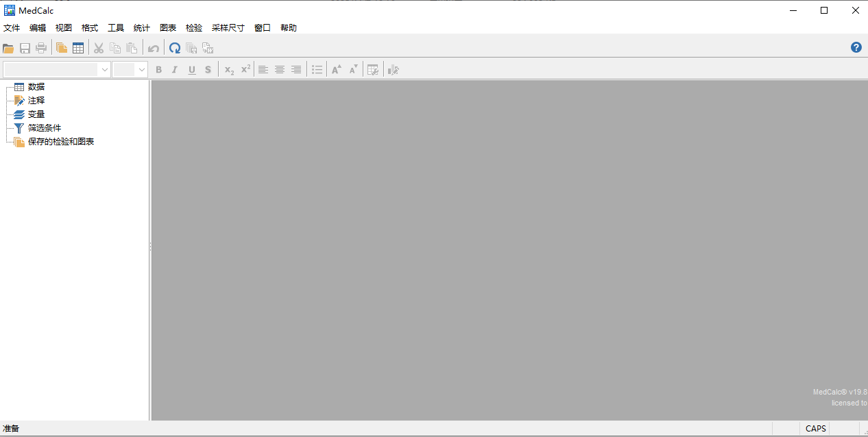Click the Open file folder icon
The height and width of the screenshot is (437, 868).
[8, 48]
